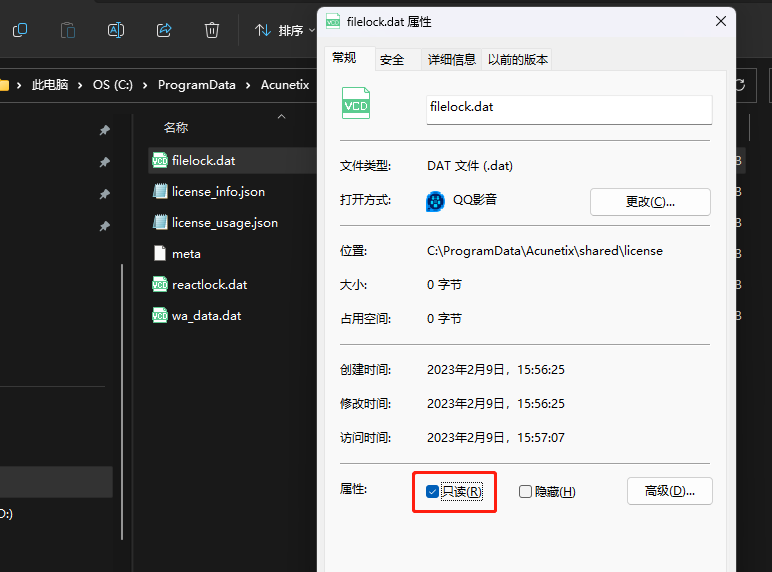This screenshot has width=772, height=572.
Task: Click the Rename icon in Explorer toolbar
Action: pyautogui.click(x=116, y=31)
